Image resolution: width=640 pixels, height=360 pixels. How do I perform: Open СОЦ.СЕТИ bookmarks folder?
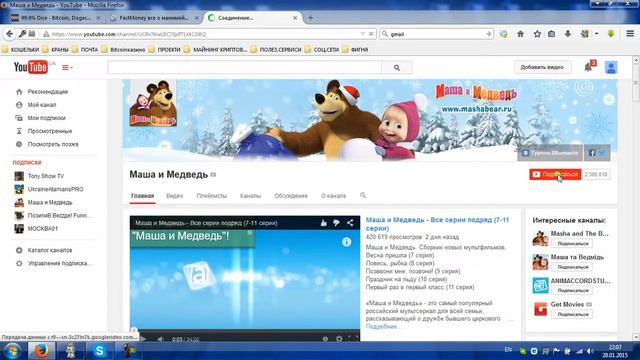[322, 49]
